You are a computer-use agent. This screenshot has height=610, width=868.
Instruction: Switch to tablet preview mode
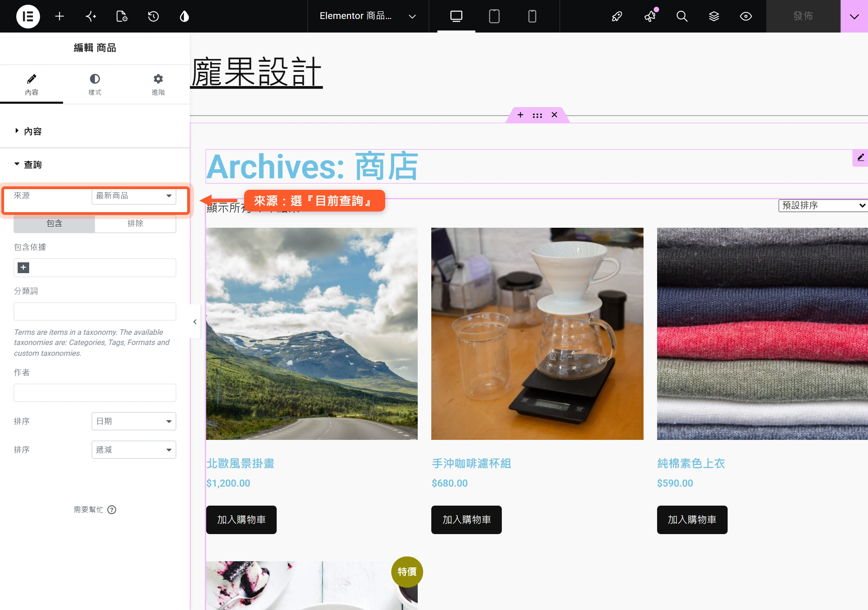tap(494, 16)
